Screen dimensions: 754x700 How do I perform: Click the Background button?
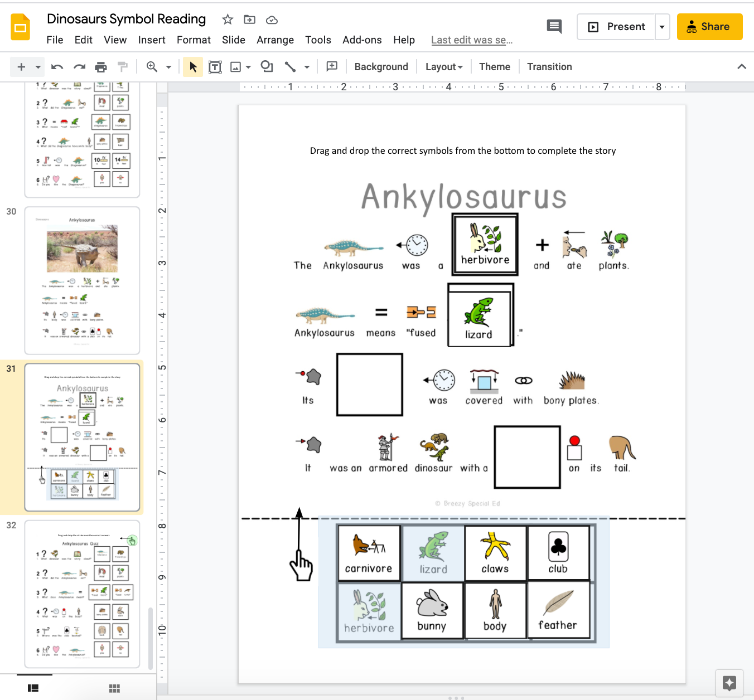(x=381, y=67)
